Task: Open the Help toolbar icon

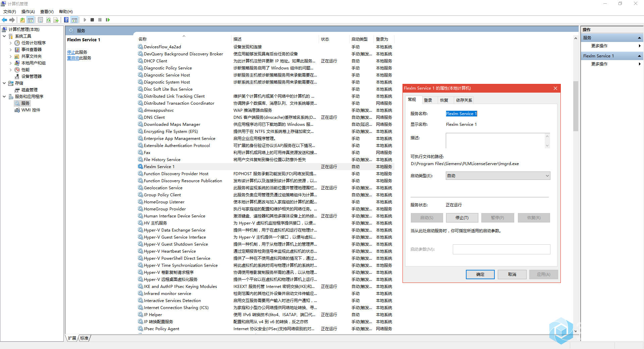Action: (66, 20)
